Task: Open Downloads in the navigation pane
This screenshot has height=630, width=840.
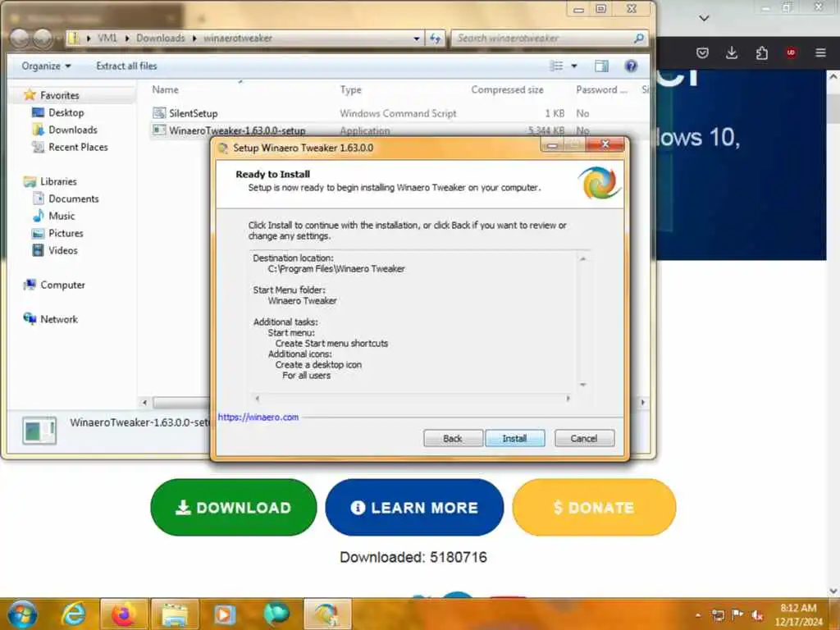Action: pyautogui.click(x=73, y=130)
